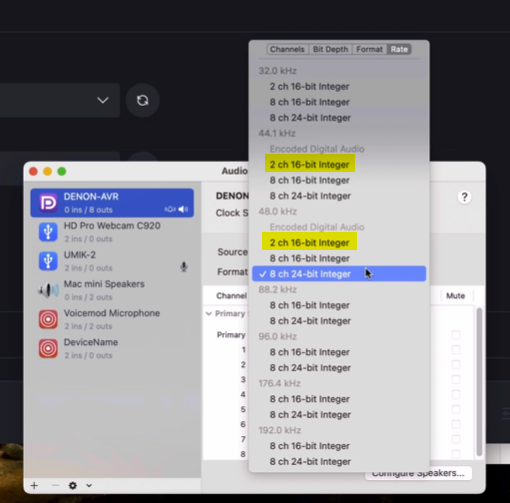The image size is (510, 503).
Task: Switch to the Format sorting tab
Action: point(369,49)
